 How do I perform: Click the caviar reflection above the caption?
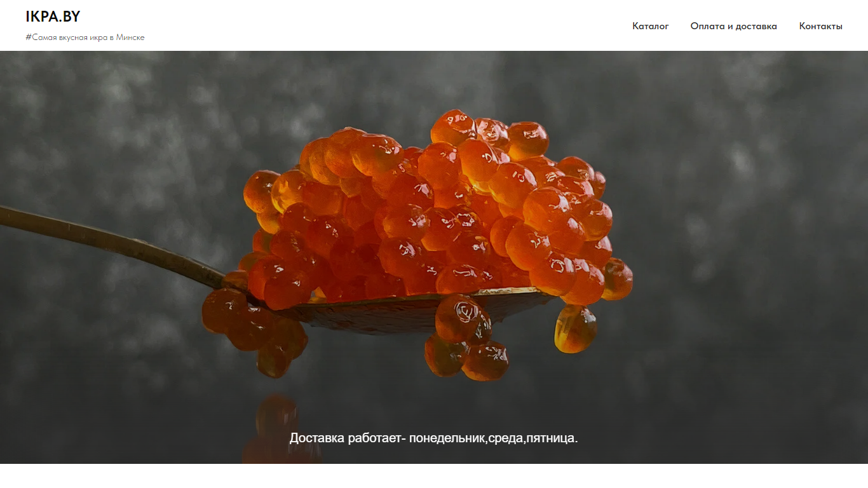pyautogui.click(x=278, y=426)
